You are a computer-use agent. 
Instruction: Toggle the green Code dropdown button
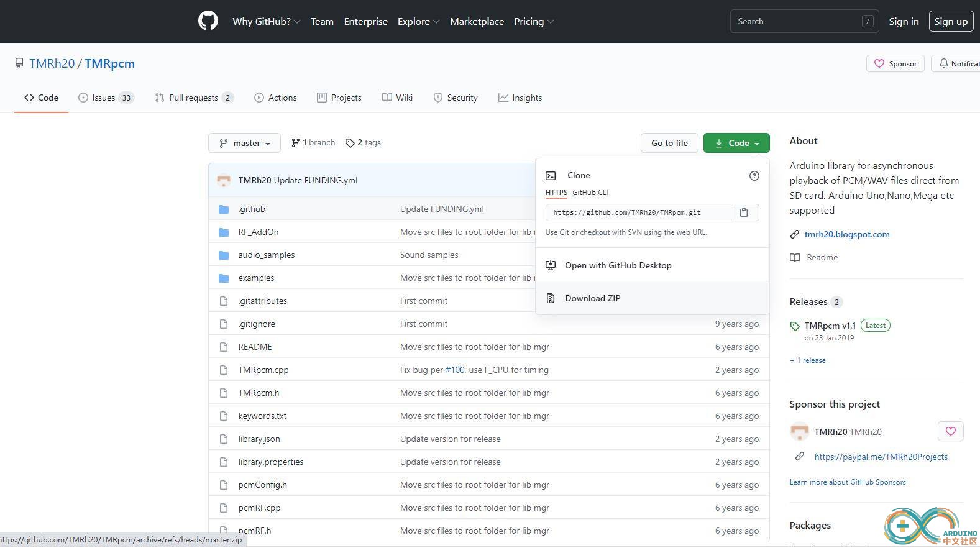(736, 143)
